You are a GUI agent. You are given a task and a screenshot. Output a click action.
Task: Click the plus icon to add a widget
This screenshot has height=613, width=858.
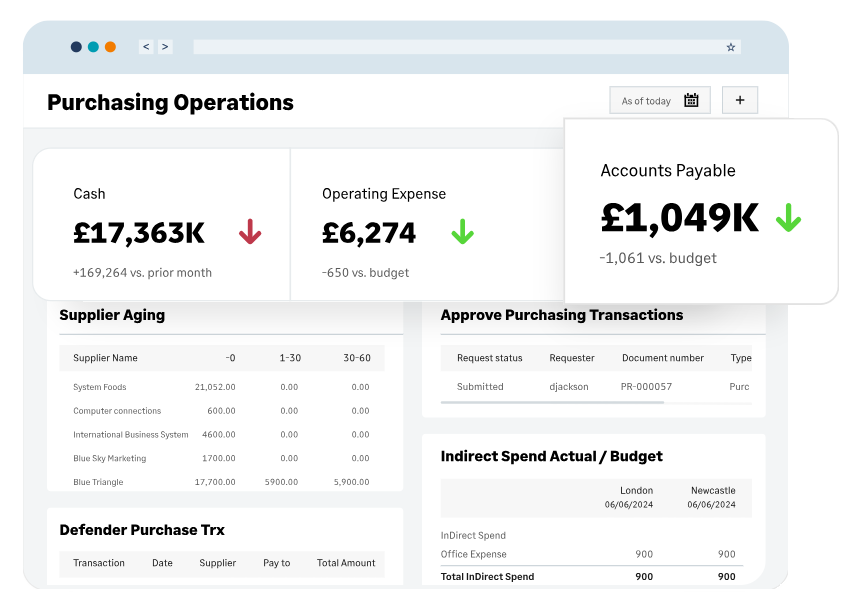point(740,99)
